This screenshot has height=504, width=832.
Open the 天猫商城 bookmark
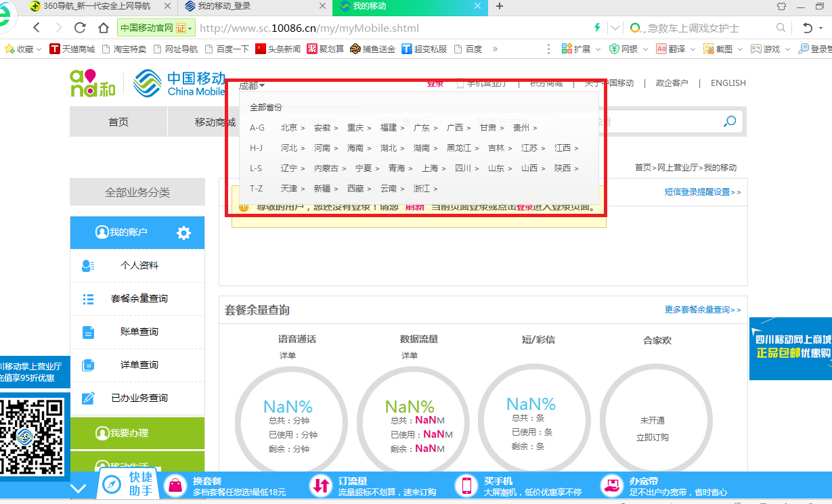(72, 49)
